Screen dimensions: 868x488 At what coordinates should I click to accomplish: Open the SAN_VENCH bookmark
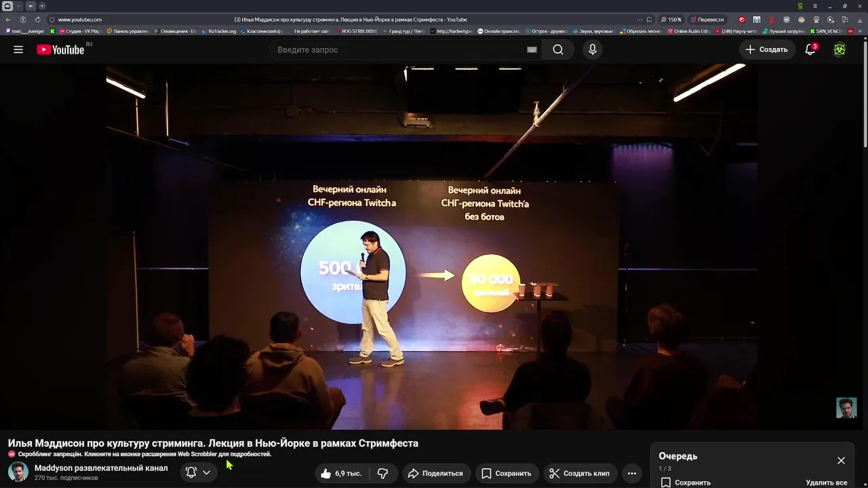tap(825, 31)
